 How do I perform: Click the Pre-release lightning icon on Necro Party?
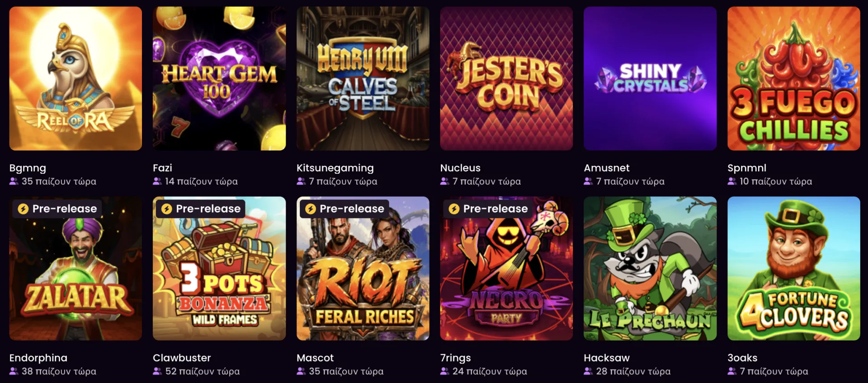(x=454, y=209)
